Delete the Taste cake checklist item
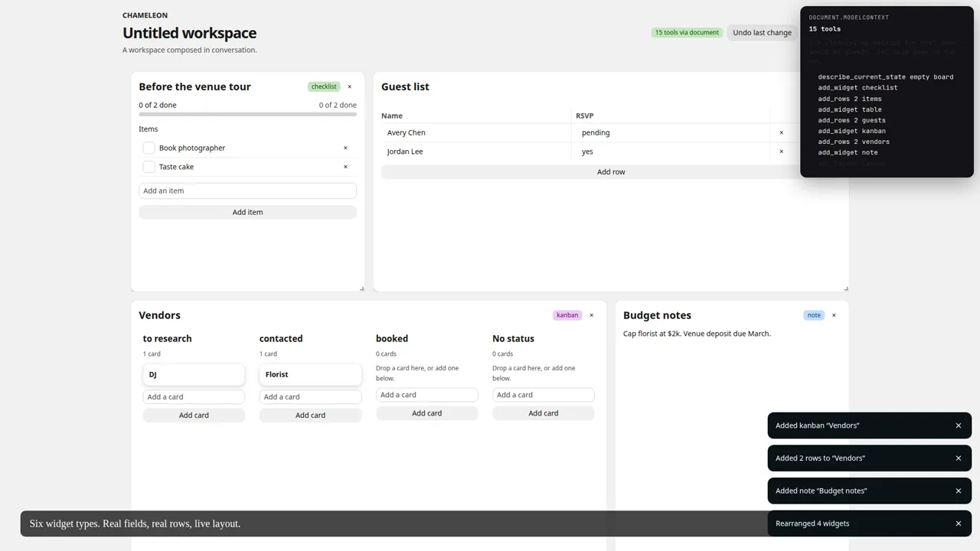This screenshot has height=551, width=980. click(x=345, y=167)
